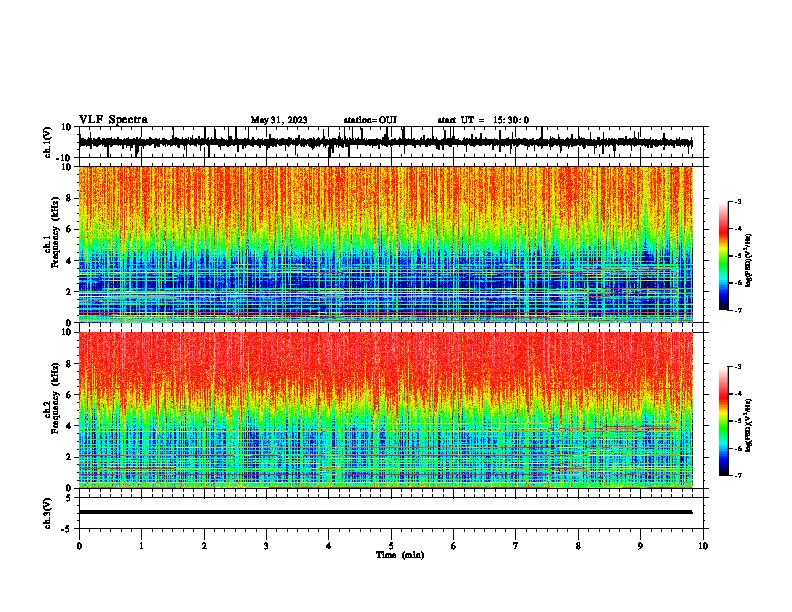This screenshot has height=612, width=792.
Task: Click the '6' tick on the time axis
Action: pyautogui.click(x=454, y=546)
